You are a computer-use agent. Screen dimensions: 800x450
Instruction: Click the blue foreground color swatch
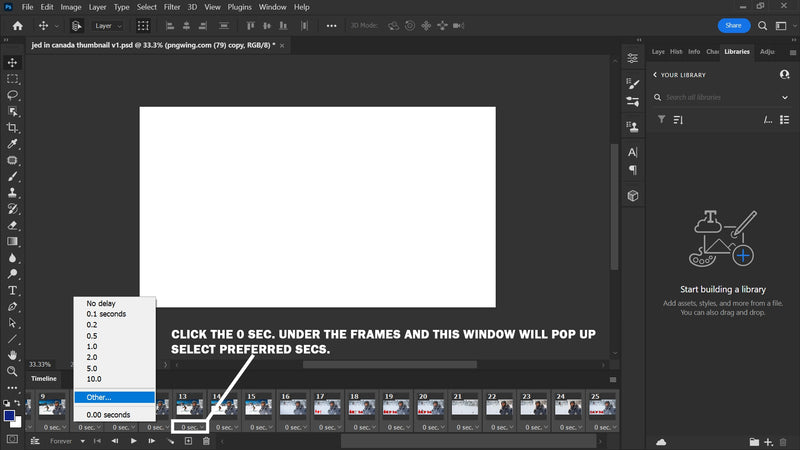point(9,415)
